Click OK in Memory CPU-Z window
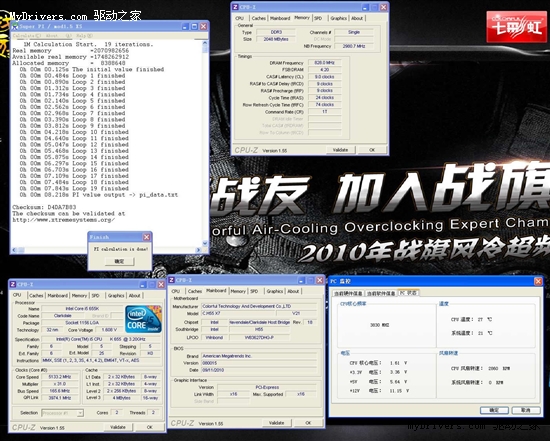 (372, 150)
